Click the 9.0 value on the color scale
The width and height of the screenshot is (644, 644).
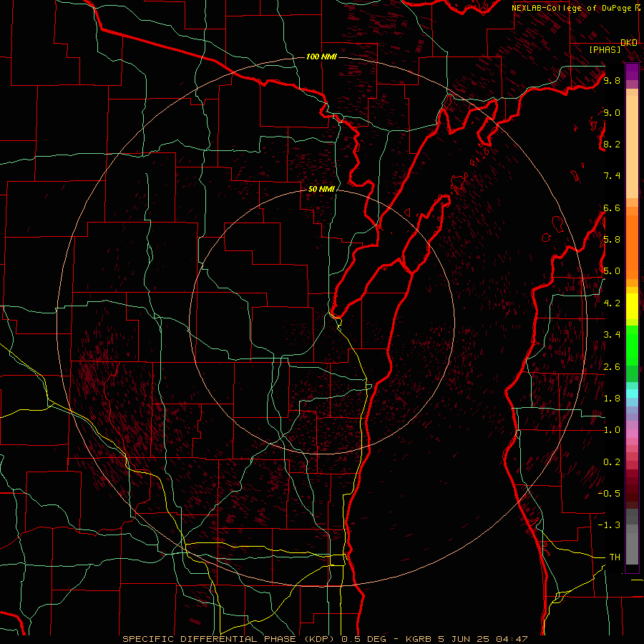coord(612,113)
